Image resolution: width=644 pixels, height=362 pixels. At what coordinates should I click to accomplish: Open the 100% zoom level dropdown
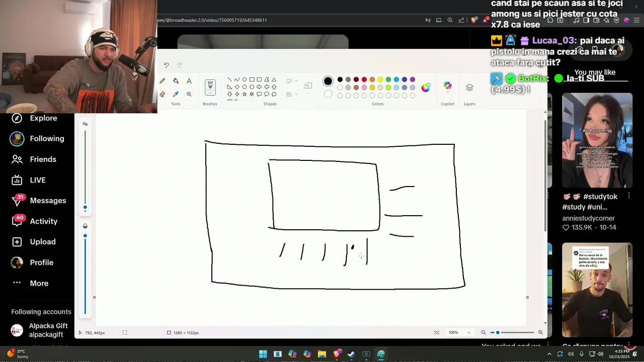click(460, 332)
